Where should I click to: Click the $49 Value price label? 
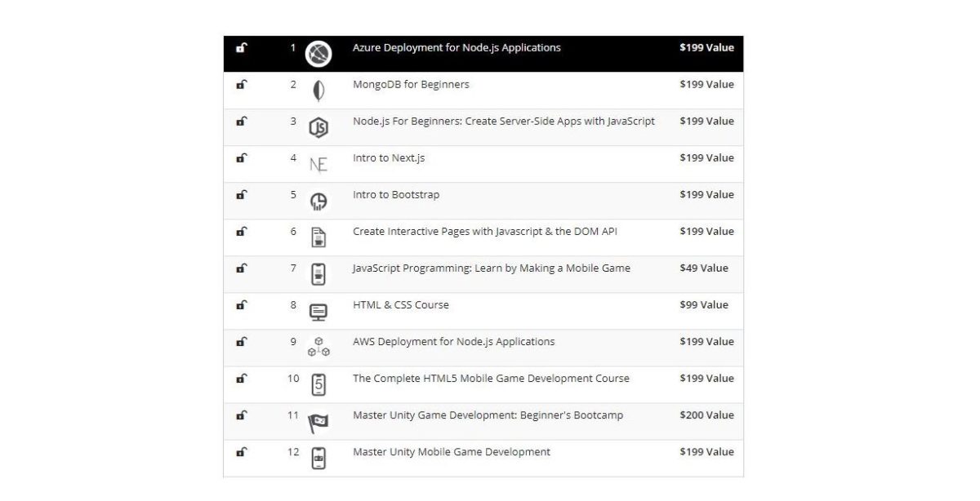[x=703, y=268]
